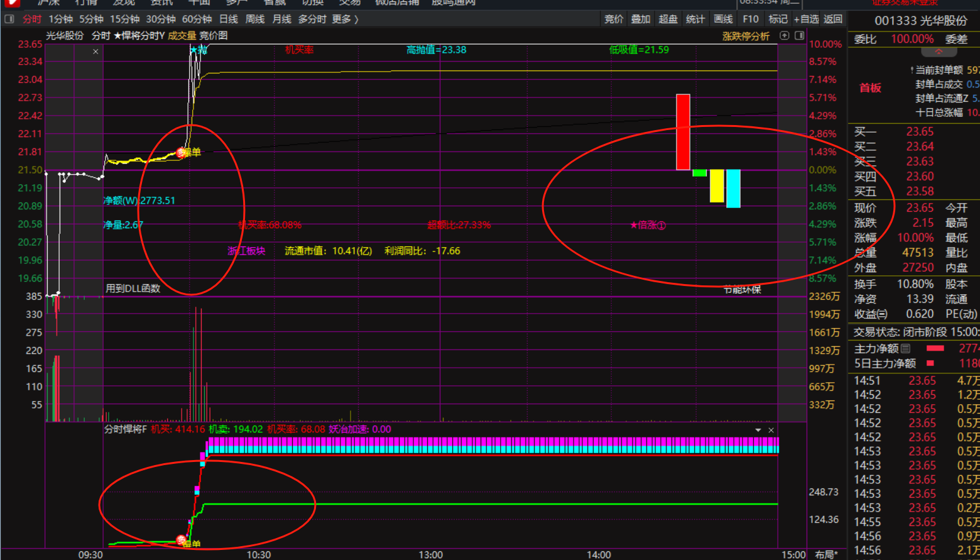980x560 pixels.
Task: Select the 15分钟 period tab
Action: coord(124,19)
